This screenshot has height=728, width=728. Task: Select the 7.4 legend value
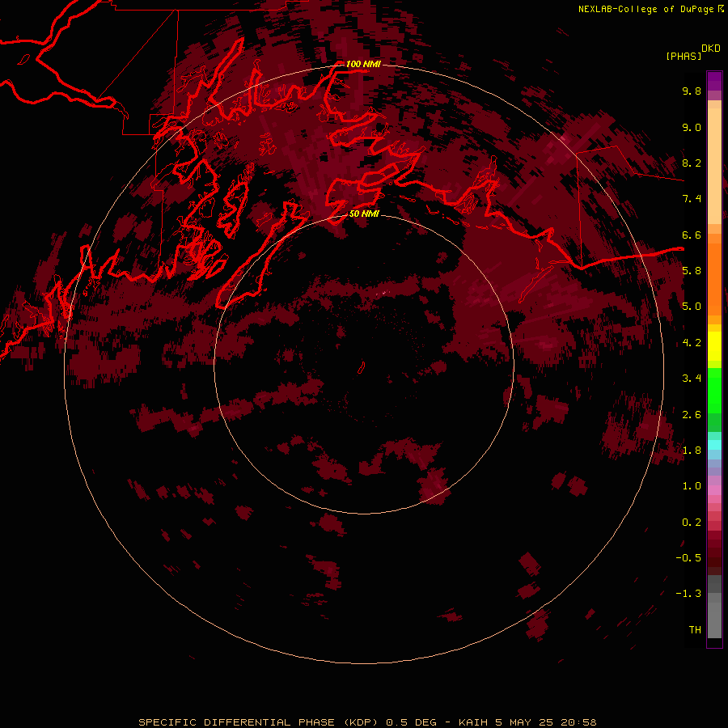tap(692, 199)
